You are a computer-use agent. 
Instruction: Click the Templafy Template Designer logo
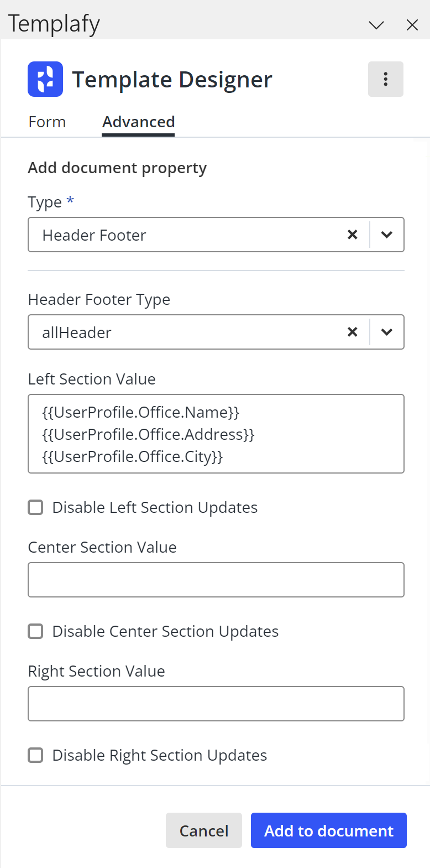45,79
